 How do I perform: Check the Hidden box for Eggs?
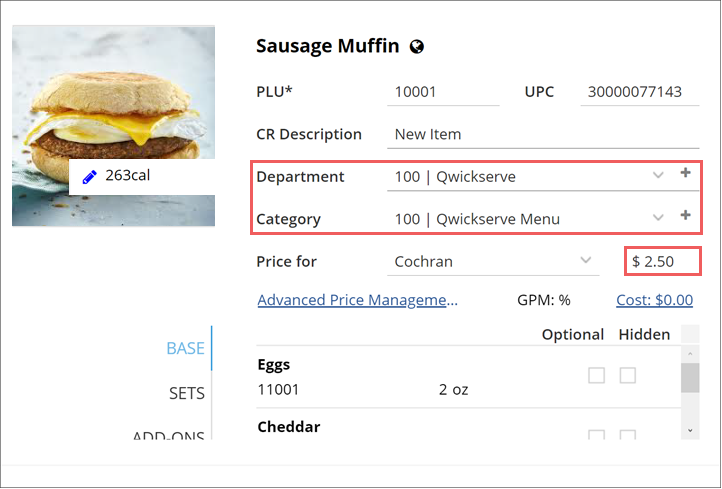click(x=628, y=375)
